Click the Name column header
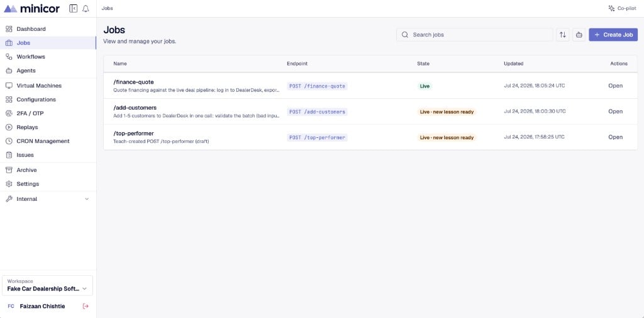 click(x=120, y=64)
